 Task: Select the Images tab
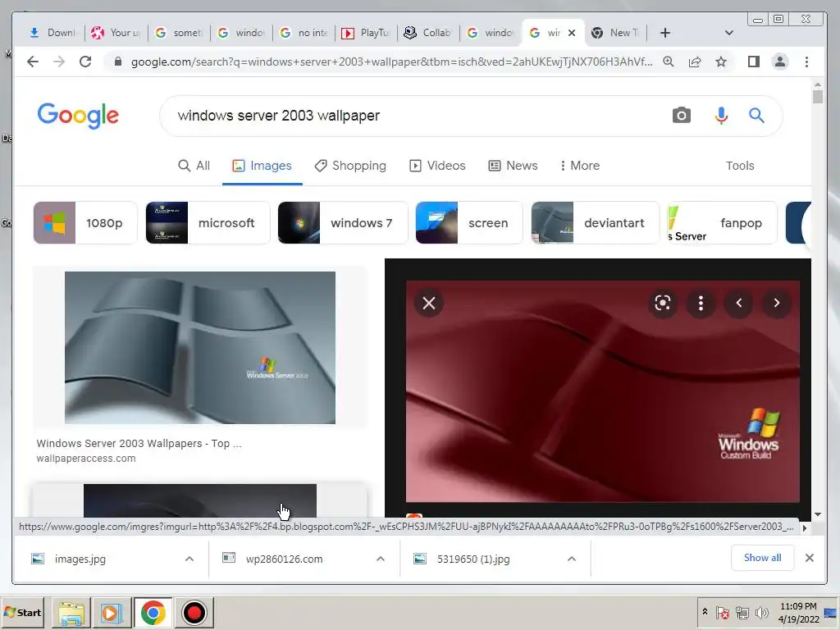coord(262,166)
